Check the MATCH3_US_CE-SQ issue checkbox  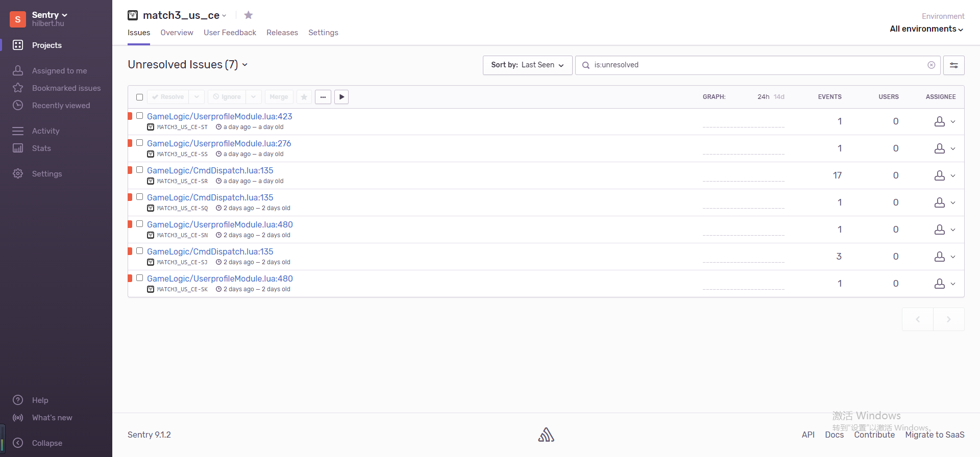point(139,197)
